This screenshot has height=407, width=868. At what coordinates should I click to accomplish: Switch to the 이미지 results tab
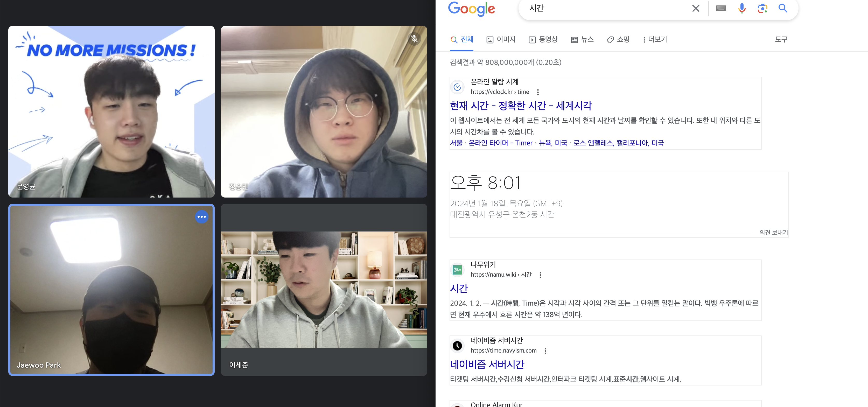point(501,39)
